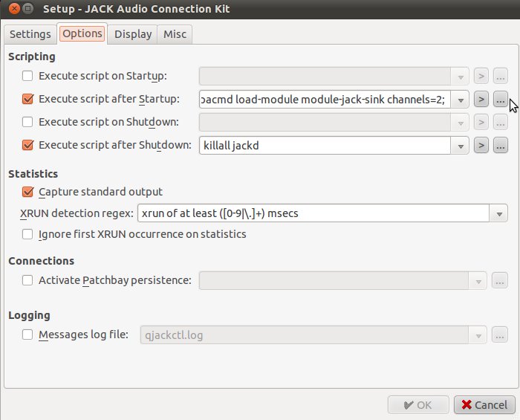Expand the script on Shutdown dropdown arrow

(x=460, y=123)
